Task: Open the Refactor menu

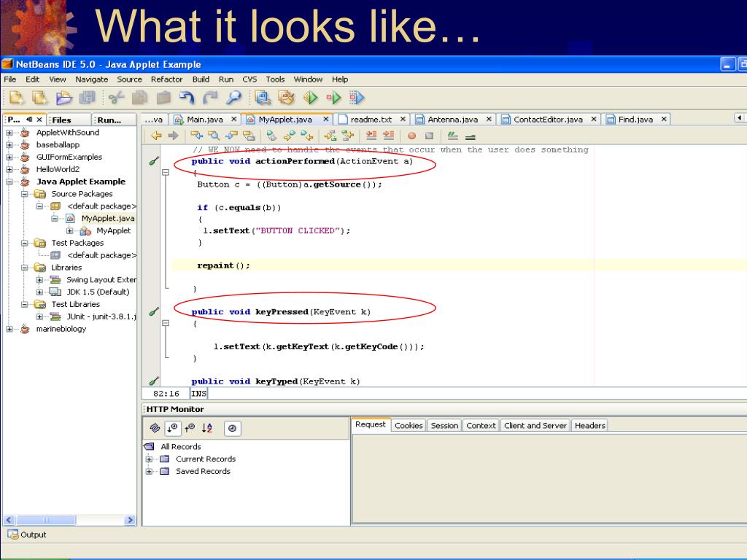Action: (x=166, y=79)
